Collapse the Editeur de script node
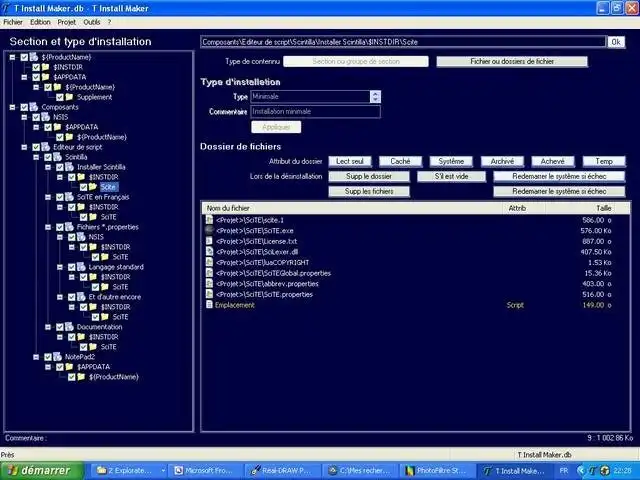Image resolution: width=640 pixels, height=480 pixels. (24, 147)
